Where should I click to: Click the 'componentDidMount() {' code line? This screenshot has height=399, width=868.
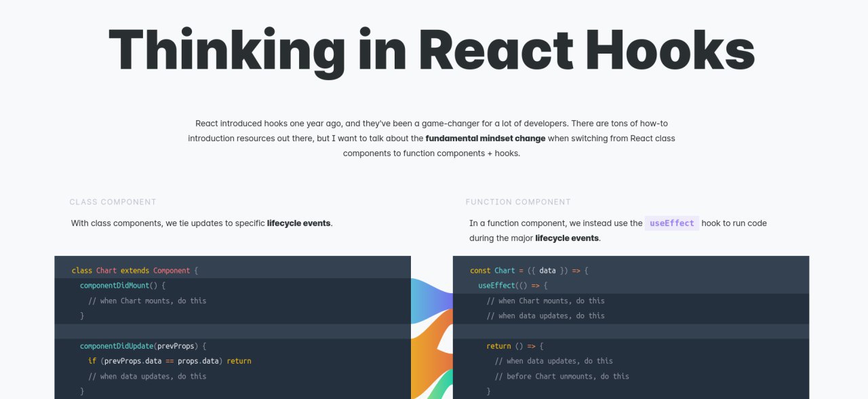tap(123, 286)
